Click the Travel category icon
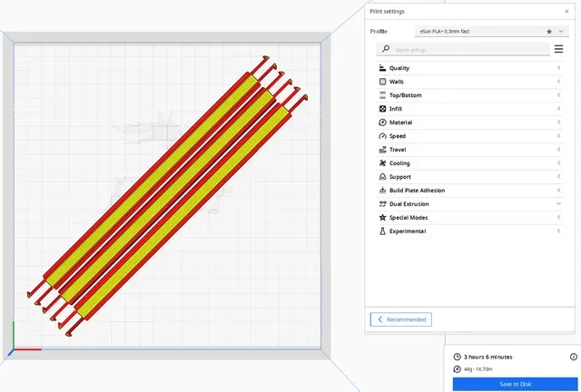 pos(382,150)
